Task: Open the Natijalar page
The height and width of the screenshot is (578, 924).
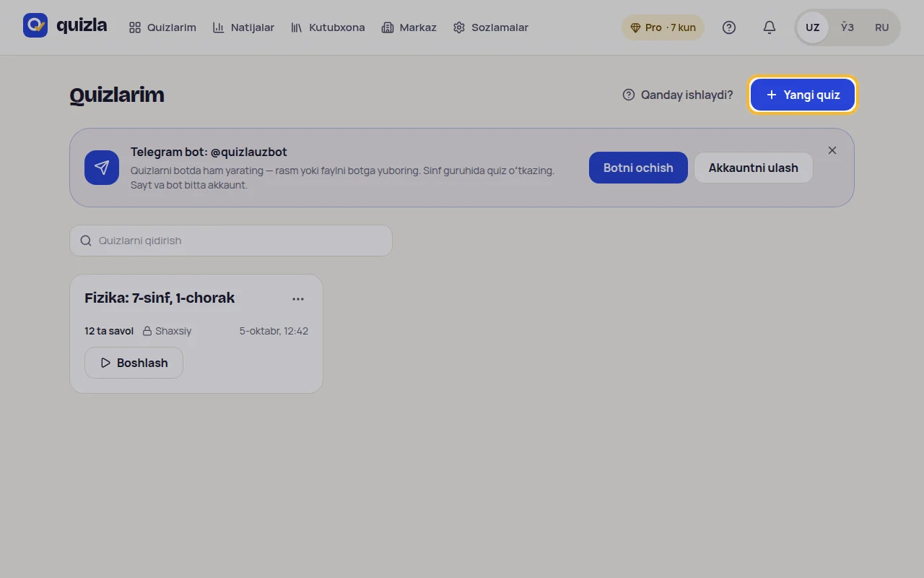Action: (x=243, y=27)
